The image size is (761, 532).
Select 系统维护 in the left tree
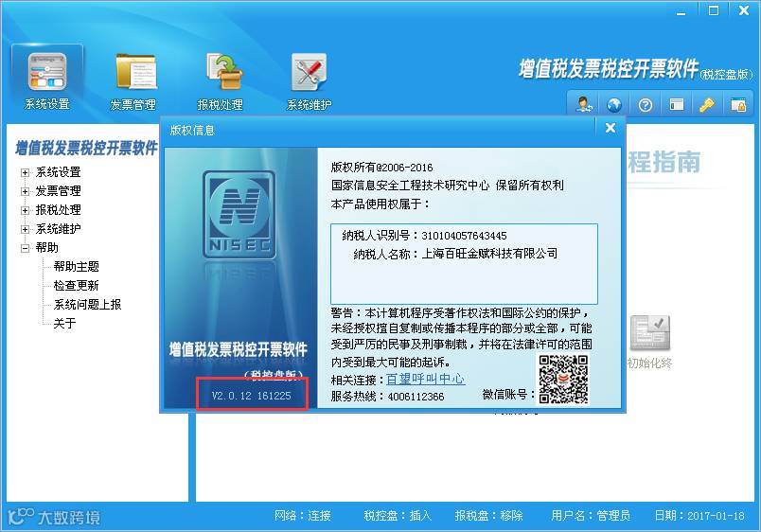[x=59, y=229]
